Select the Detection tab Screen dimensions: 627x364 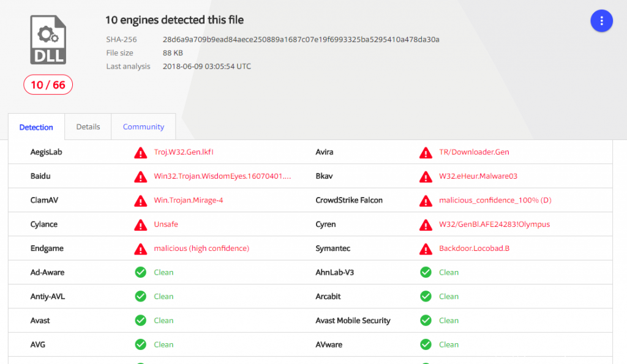(x=36, y=127)
